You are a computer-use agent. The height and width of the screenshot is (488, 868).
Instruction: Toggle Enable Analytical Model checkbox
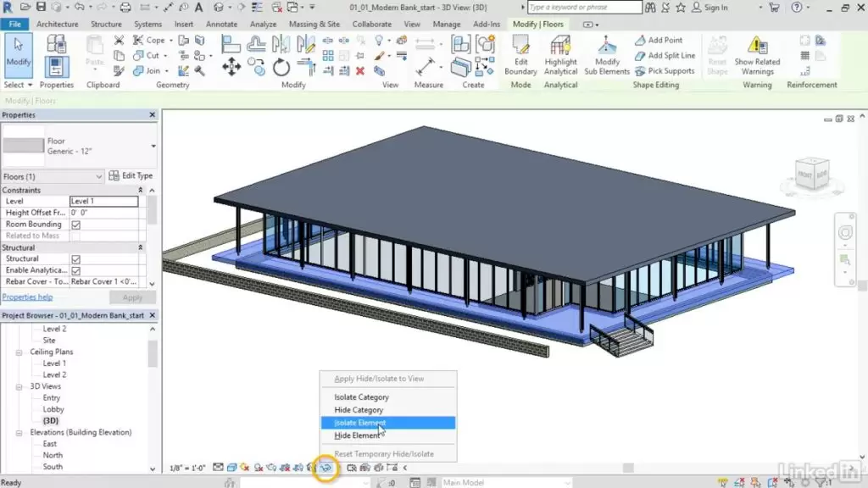coord(75,270)
